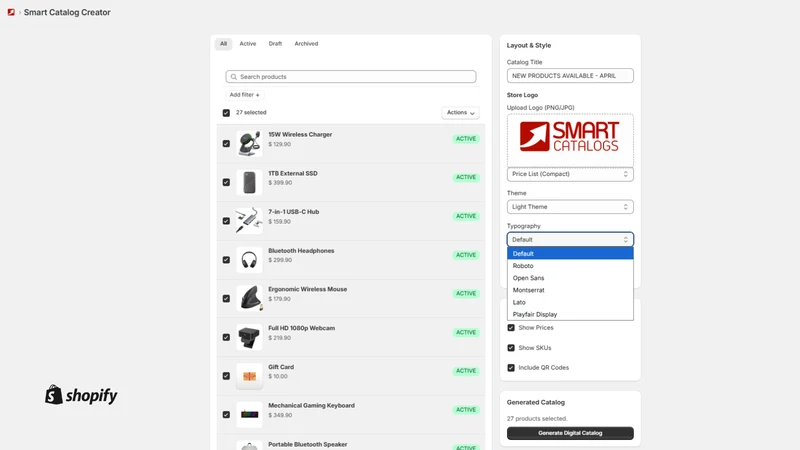This screenshot has width=800, height=450.
Task: Open the 15W Wireless Charger product thumbnail
Action: pos(249,143)
